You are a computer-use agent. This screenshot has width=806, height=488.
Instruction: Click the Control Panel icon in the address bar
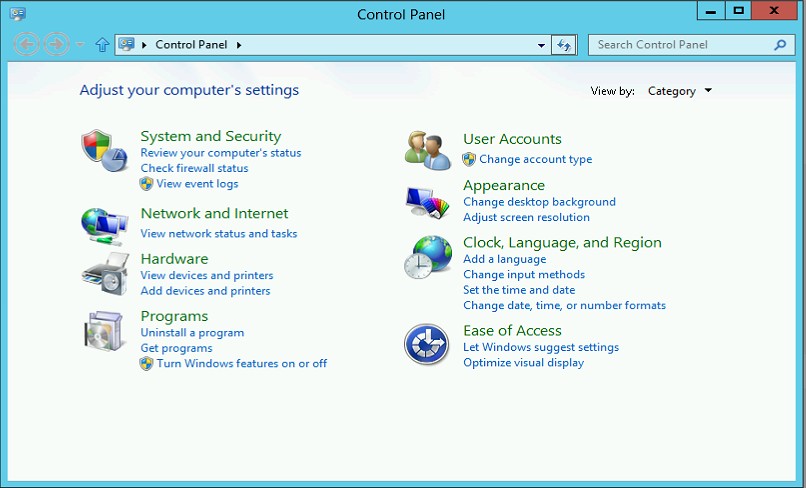click(x=126, y=44)
